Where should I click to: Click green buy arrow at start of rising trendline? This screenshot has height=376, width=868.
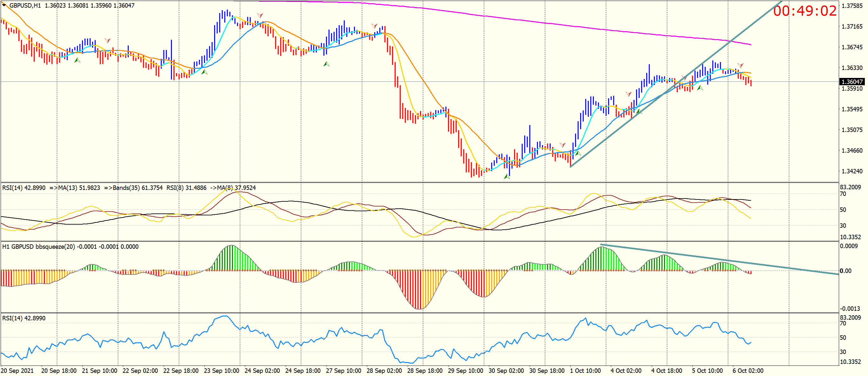point(578,153)
